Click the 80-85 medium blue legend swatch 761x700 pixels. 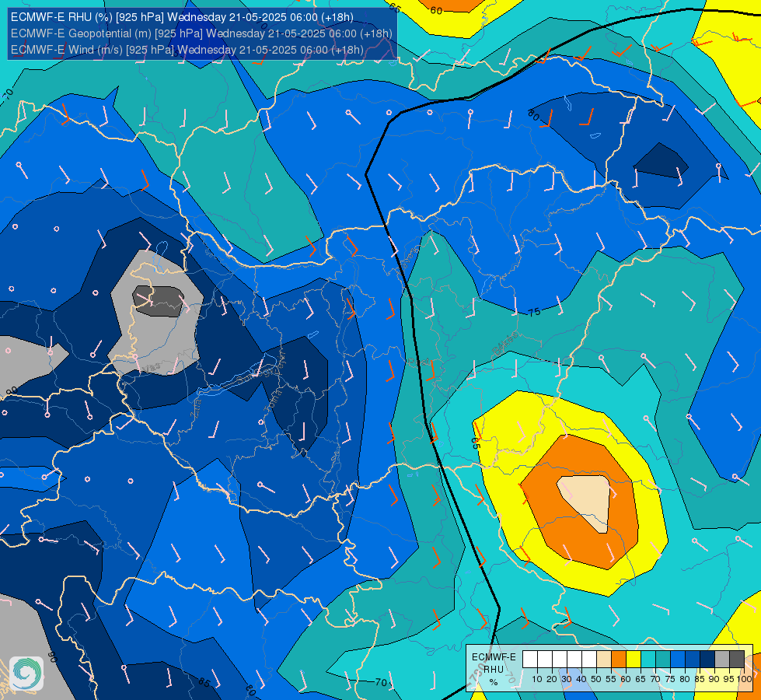coord(693,660)
